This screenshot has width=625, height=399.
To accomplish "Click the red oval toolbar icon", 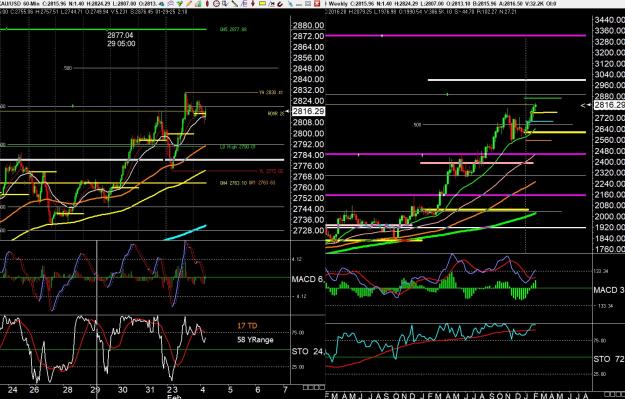I will click(x=207, y=4).
